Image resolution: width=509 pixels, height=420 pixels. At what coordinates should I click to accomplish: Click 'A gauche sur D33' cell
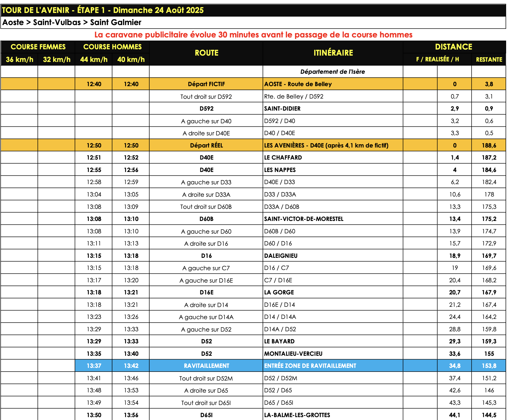[206, 182]
